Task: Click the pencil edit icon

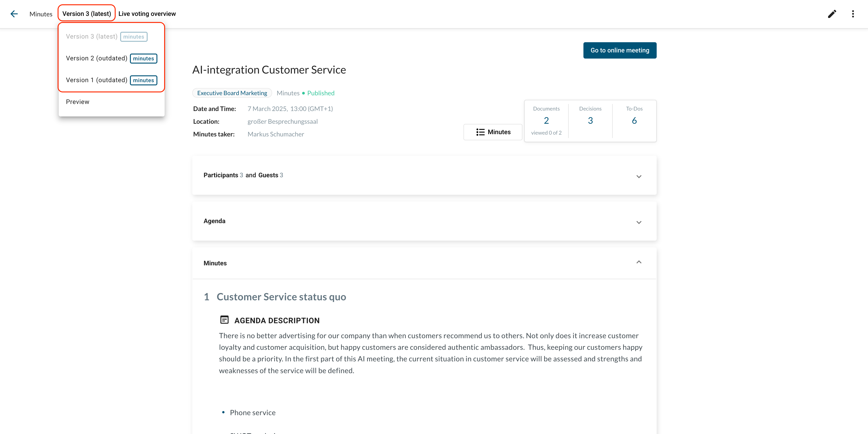Action: click(832, 14)
